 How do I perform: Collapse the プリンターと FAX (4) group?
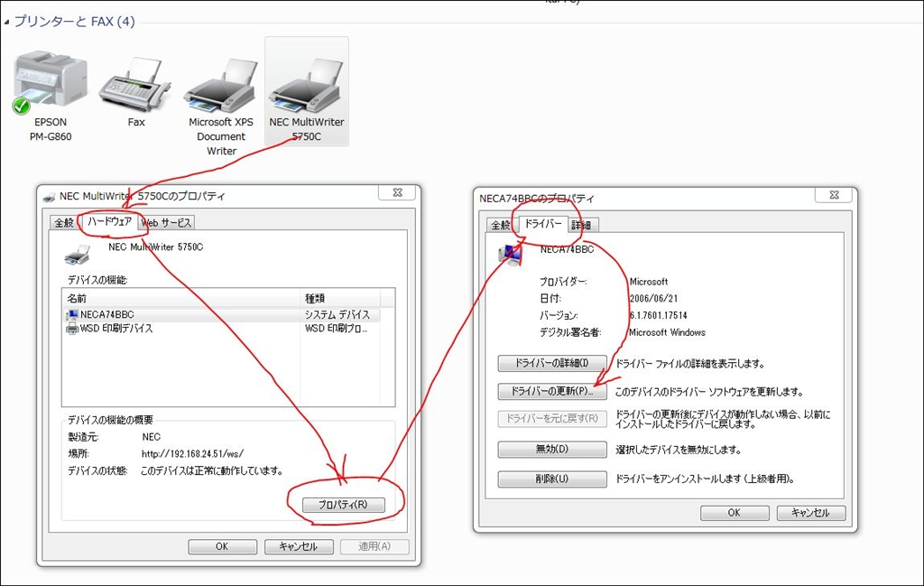coord(6,23)
